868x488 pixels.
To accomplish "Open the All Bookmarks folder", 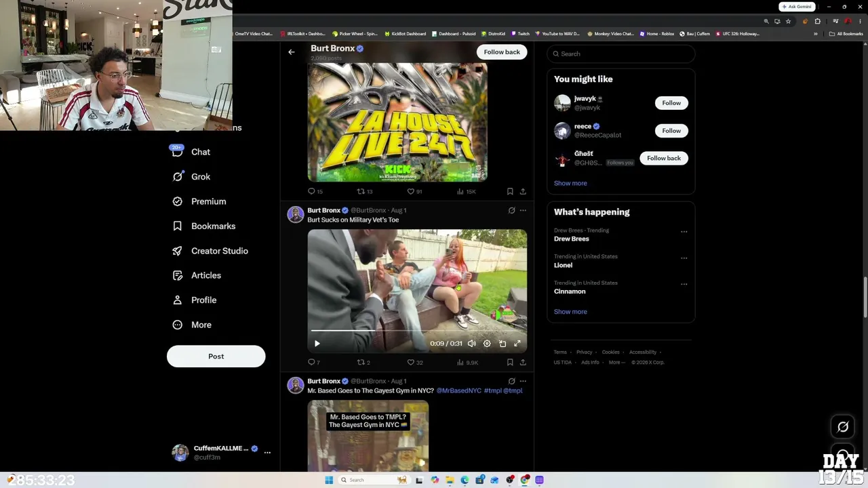I will pos(846,34).
